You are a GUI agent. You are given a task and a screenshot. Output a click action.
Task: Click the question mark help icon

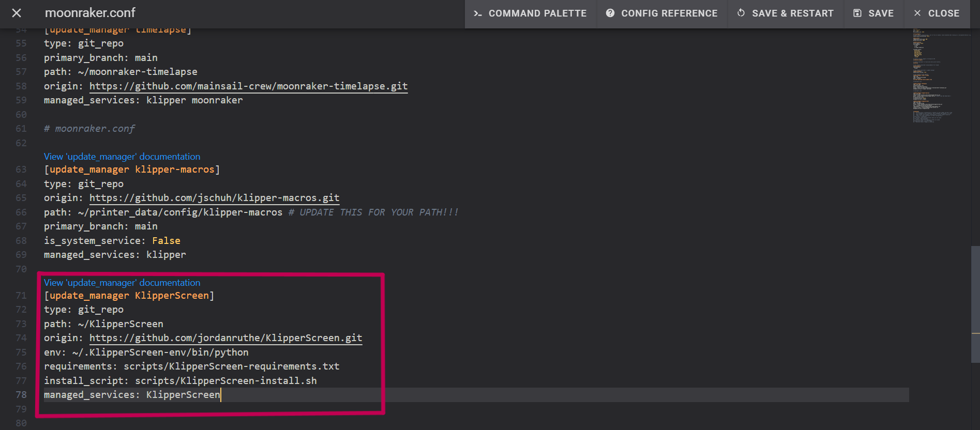coord(610,13)
